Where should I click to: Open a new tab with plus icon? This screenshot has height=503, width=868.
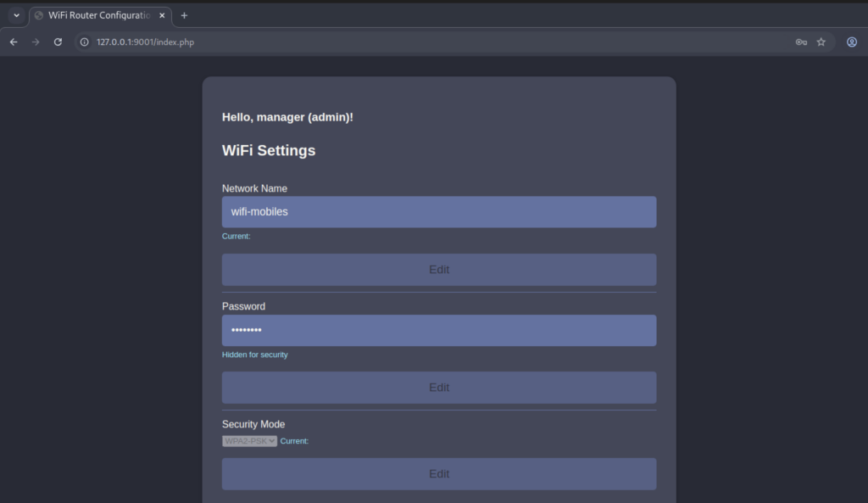point(184,15)
